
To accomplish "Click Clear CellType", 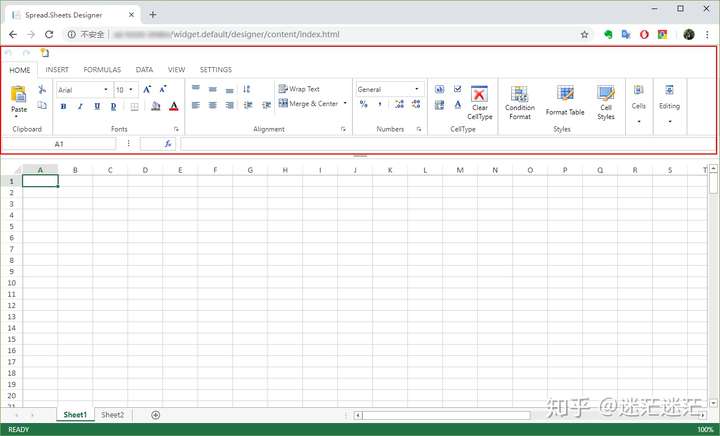I will pyautogui.click(x=479, y=103).
